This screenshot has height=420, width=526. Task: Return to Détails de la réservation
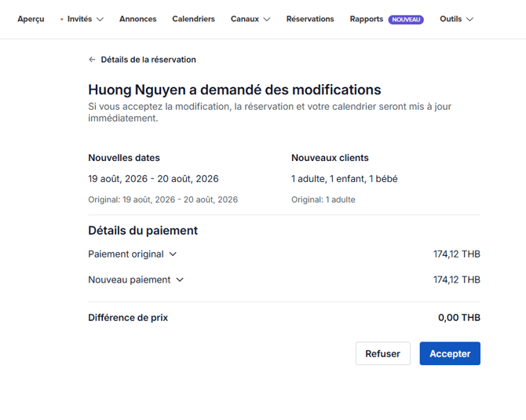[148, 60]
